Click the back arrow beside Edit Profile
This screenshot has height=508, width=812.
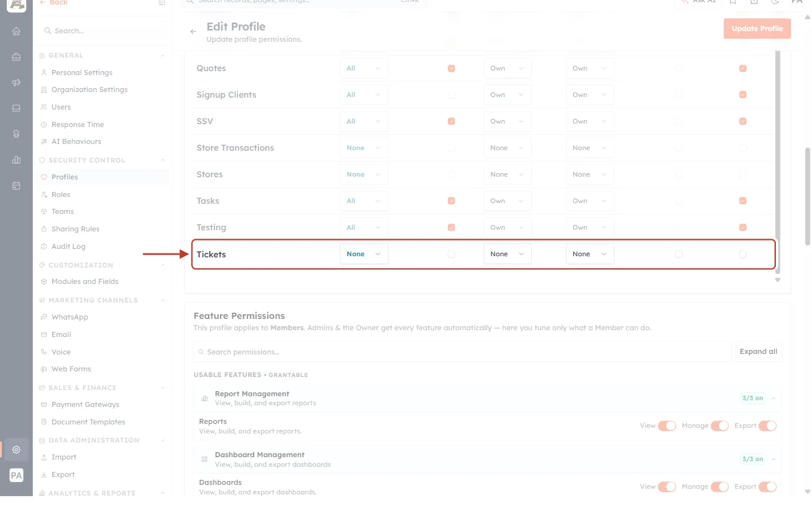tap(193, 32)
